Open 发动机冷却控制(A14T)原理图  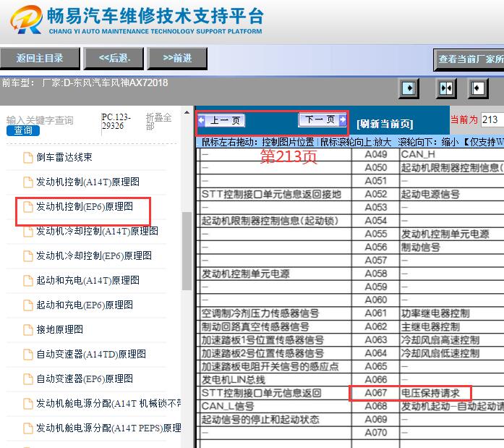tap(97, 231)
